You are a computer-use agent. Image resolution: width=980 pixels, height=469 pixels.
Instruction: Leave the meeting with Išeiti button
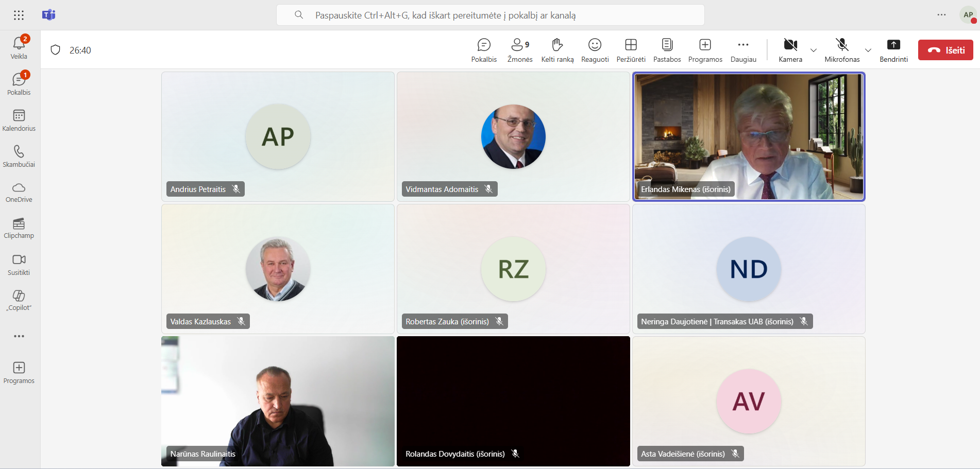tap(945, 50)
